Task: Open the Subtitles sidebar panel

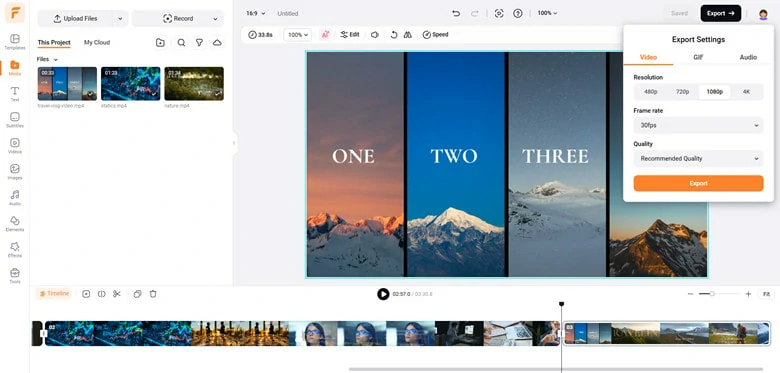Action: click(x=14, y=119)
